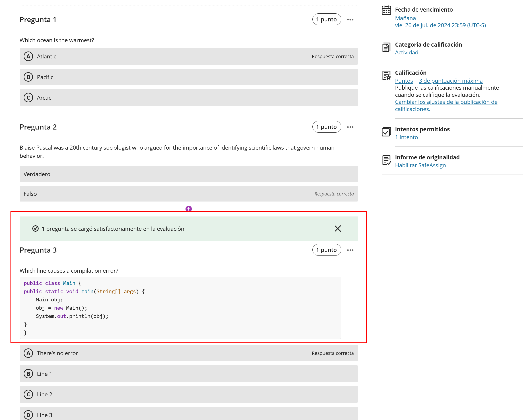The image size is (530, 420).
Task: Open the ellipsis menu for Pregunta 2
Action: tap(351, 127)
